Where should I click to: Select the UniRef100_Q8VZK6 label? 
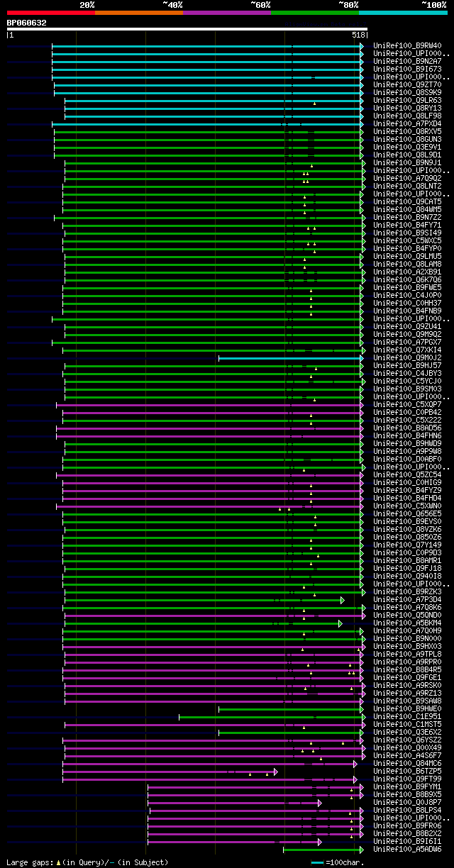click(407, 530)
